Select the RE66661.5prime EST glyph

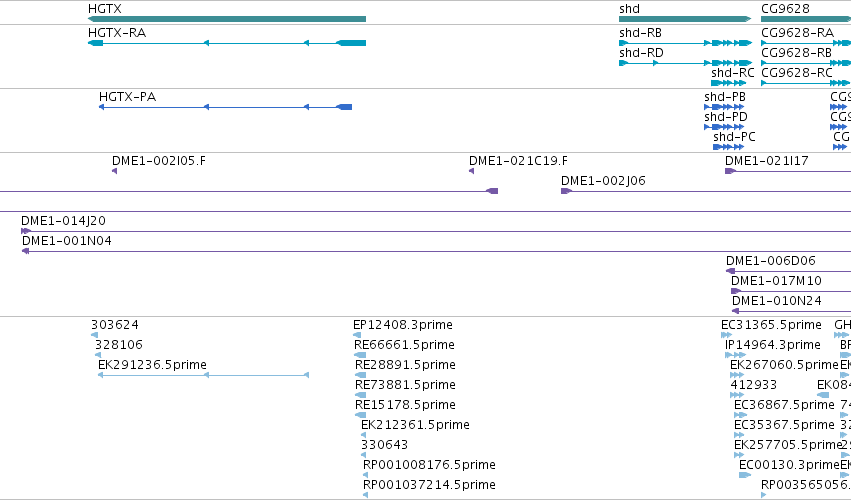click(360, 355)
